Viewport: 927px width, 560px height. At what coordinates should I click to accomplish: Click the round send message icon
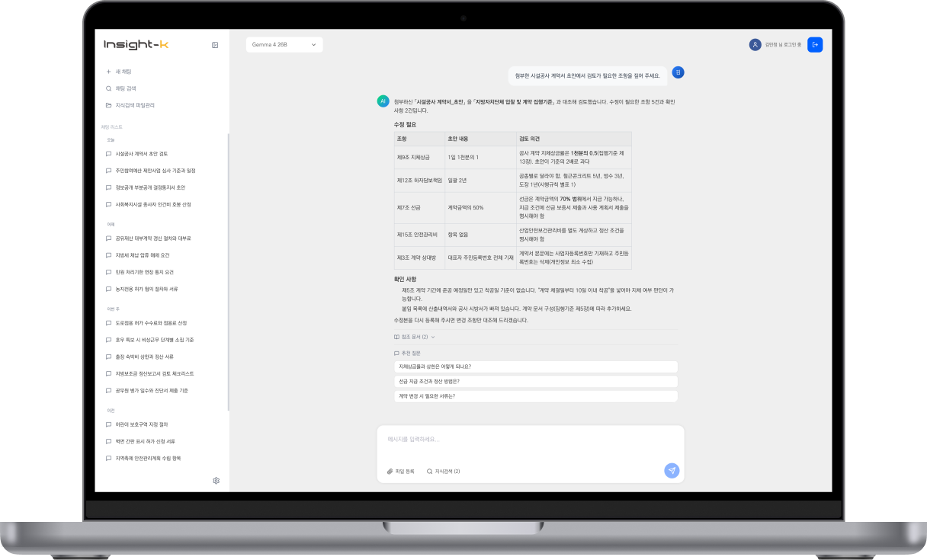pyautogui.click(x=672, y=471)
